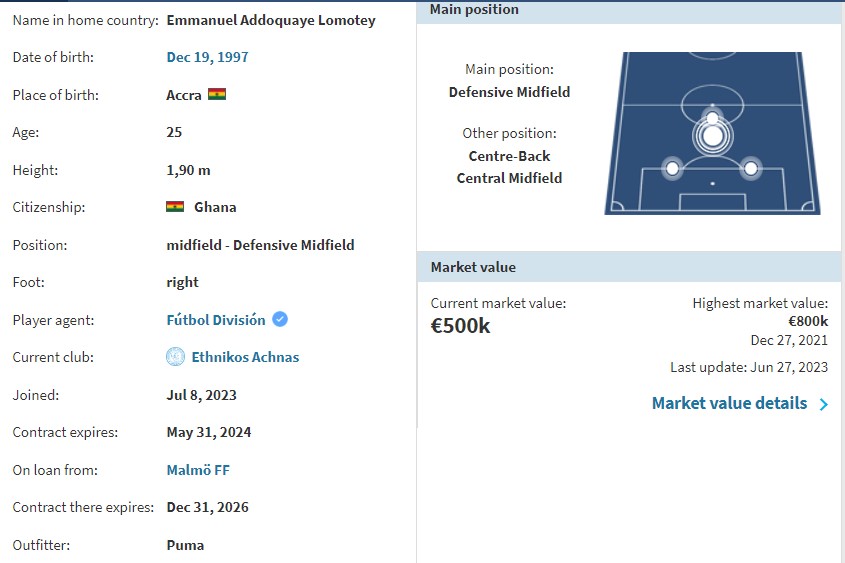Click the Main position section header

[631, 11]
